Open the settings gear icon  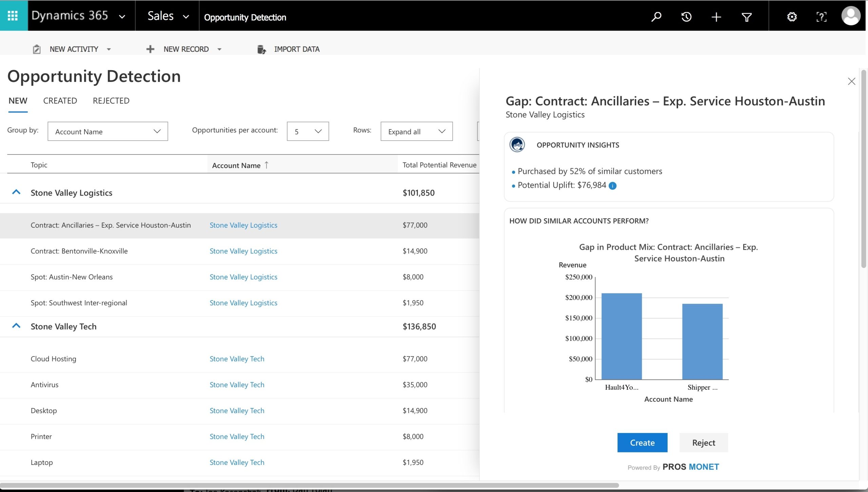coord(792,17)
